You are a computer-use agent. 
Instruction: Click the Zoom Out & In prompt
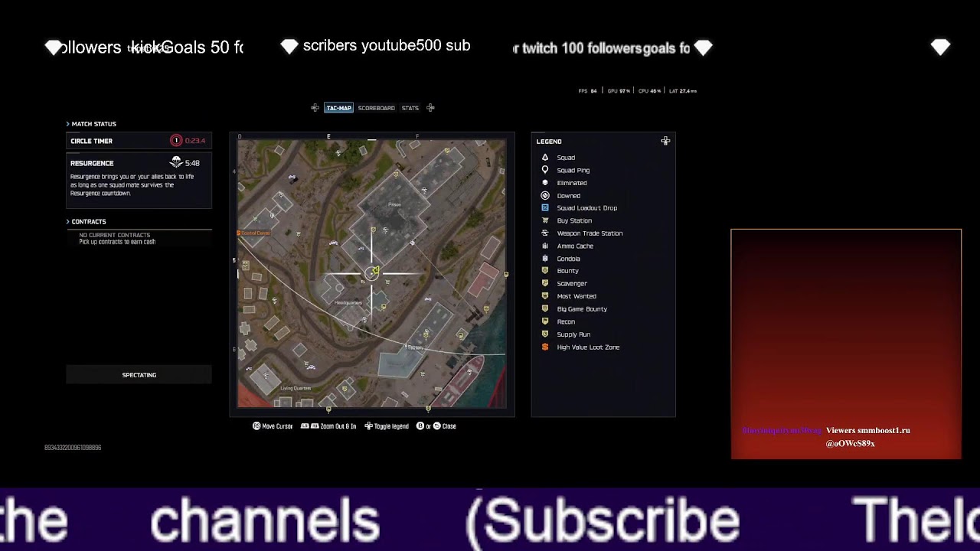[x=328, y=426]
